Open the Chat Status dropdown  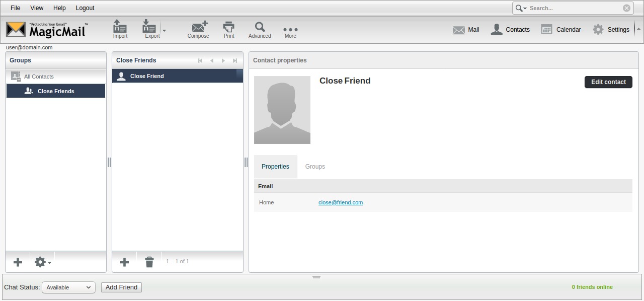coord(68,287)
